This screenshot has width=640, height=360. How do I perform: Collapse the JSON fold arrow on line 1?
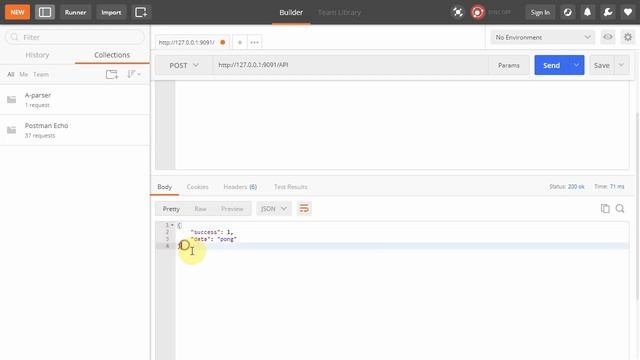pos(173,225)
